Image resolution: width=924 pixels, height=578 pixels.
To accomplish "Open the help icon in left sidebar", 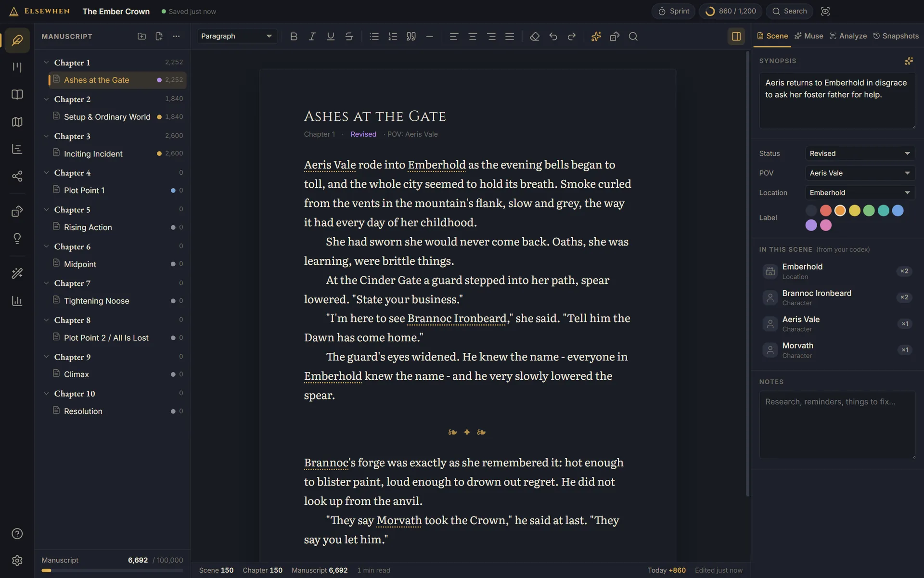I will pyautogui.click(x=17, y=534).
